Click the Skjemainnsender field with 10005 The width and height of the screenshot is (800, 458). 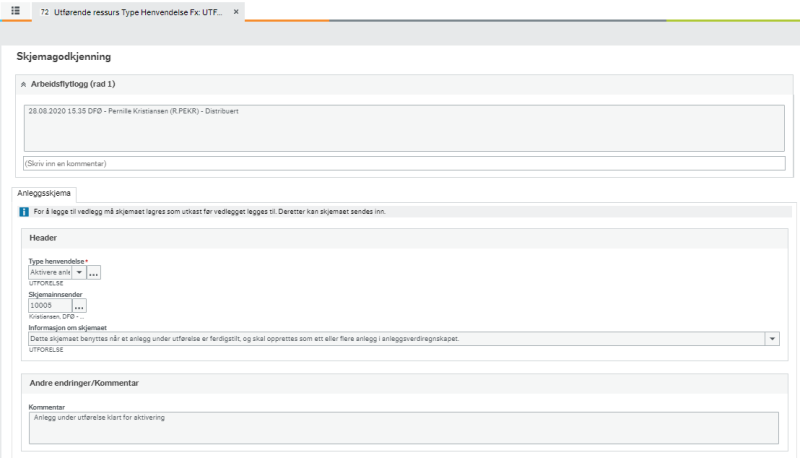50,306
